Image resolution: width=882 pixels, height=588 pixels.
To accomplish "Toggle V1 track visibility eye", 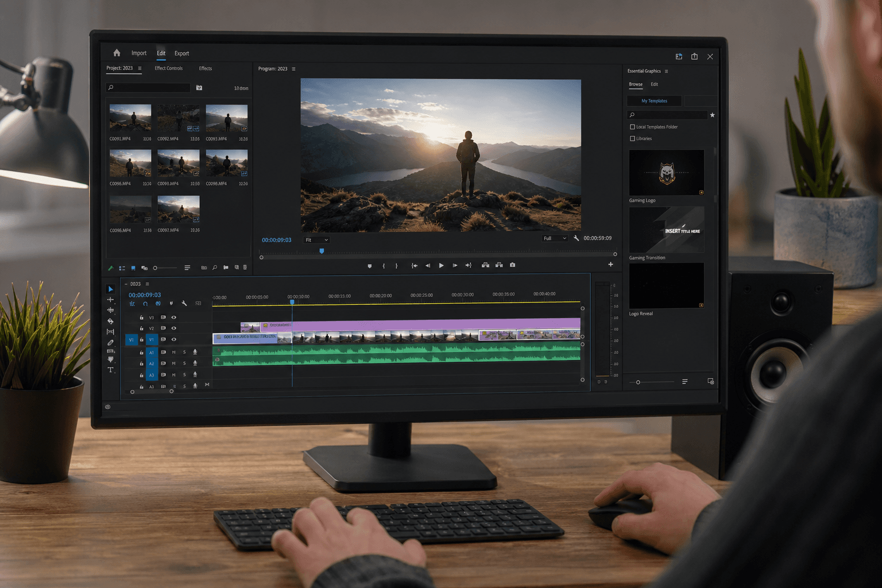I will click(174, 339).
